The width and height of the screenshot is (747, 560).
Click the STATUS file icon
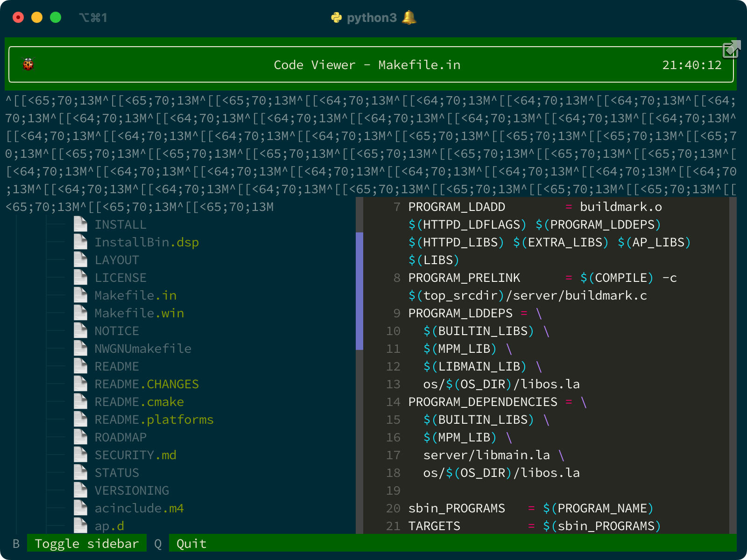[x=80, y=472]
